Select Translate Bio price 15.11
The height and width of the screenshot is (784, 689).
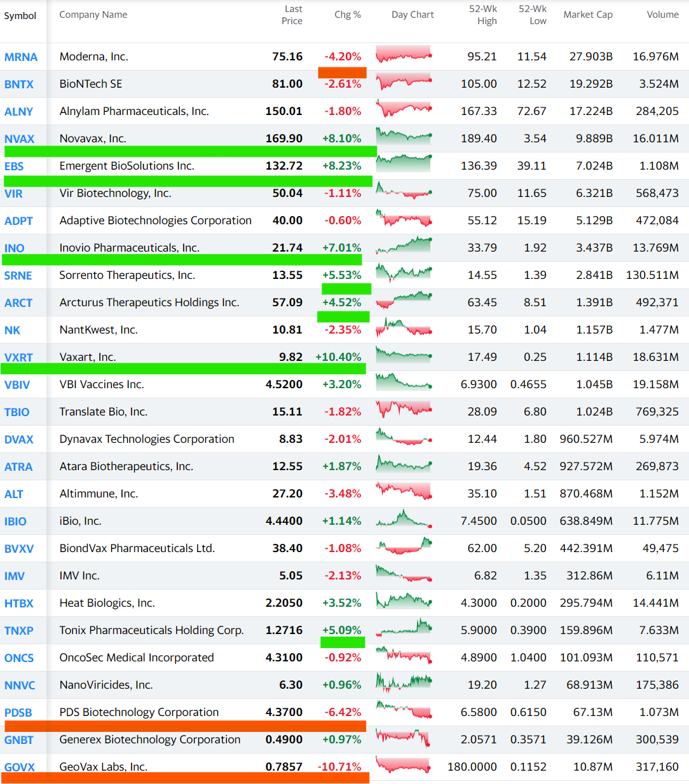[x=287, y=412]
